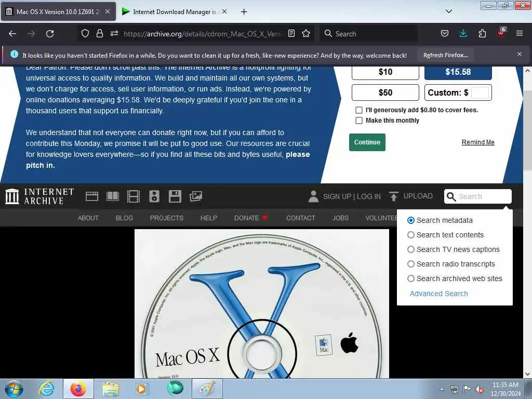Image resolution: width=532 pixels, height=399 pixels.
Task: Open the extensions puzzle icon
Action: pyautogui.click(x=482, y=33)
